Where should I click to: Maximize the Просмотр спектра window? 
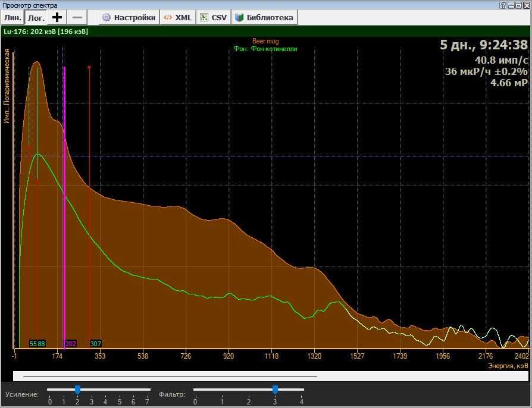[519, 5]
